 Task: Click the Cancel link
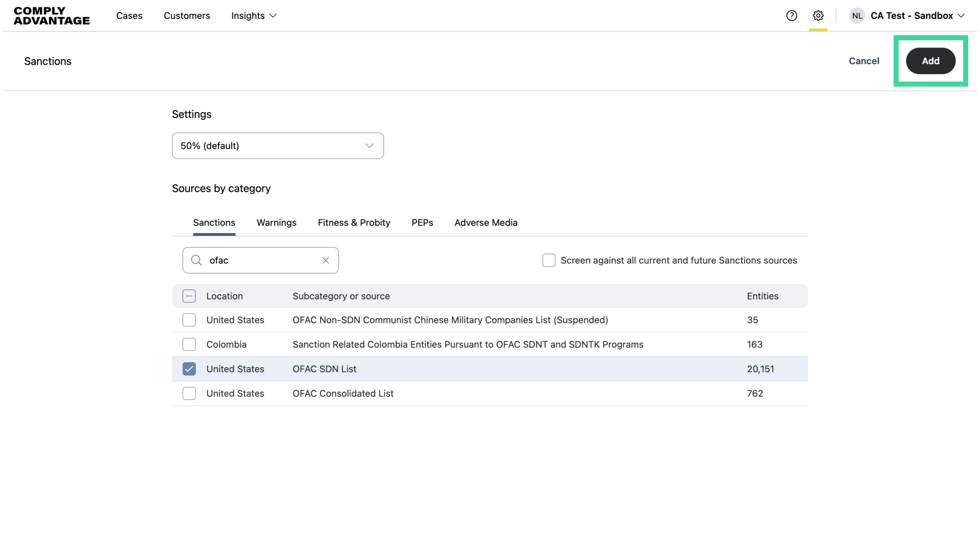pyautogui.click(x=864, y=61)
